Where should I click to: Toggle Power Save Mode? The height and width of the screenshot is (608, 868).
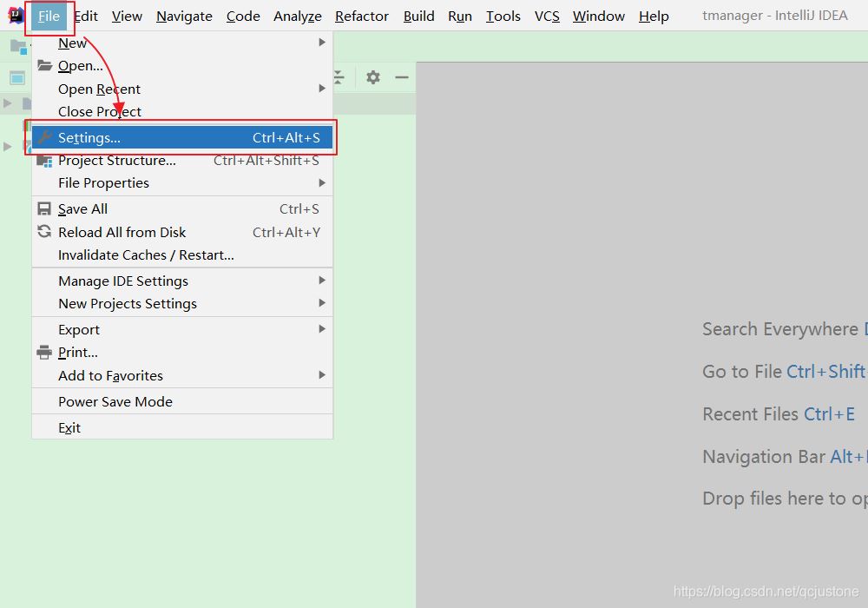(x=115, y=401)
